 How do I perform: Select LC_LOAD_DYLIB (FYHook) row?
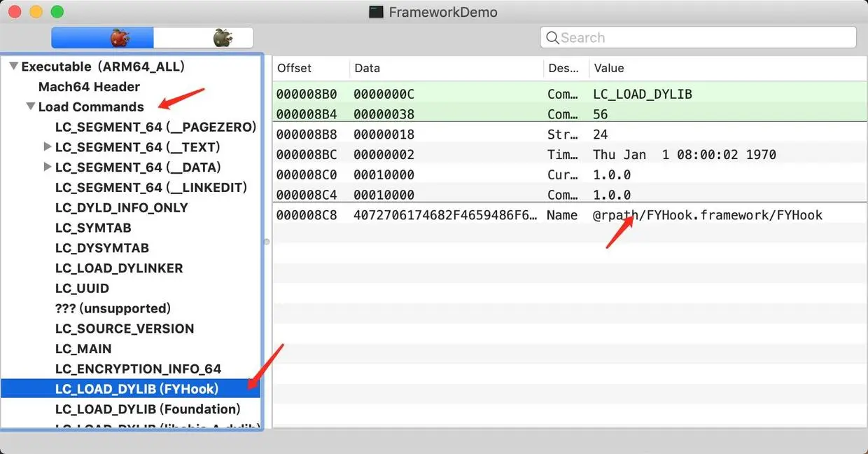pyautogui.click(x=131, y=389)
